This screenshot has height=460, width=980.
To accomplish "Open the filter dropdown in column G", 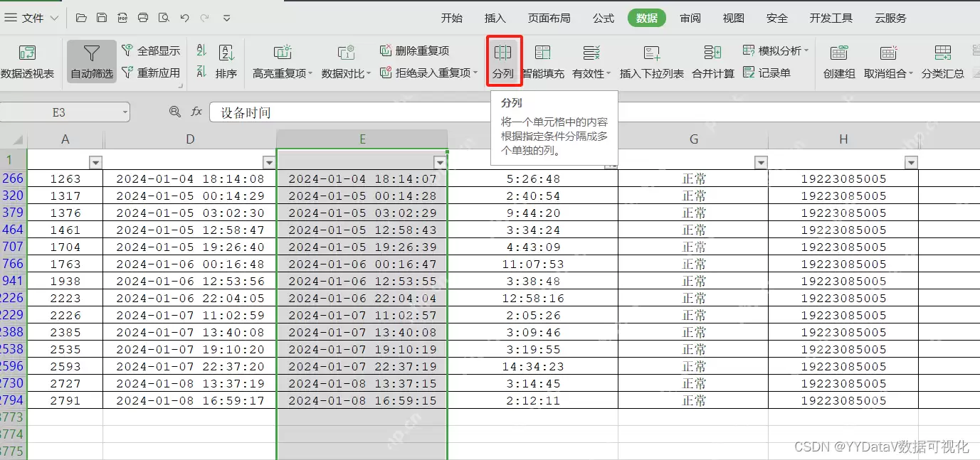I will pyautogui.click(x=761, y=163).
